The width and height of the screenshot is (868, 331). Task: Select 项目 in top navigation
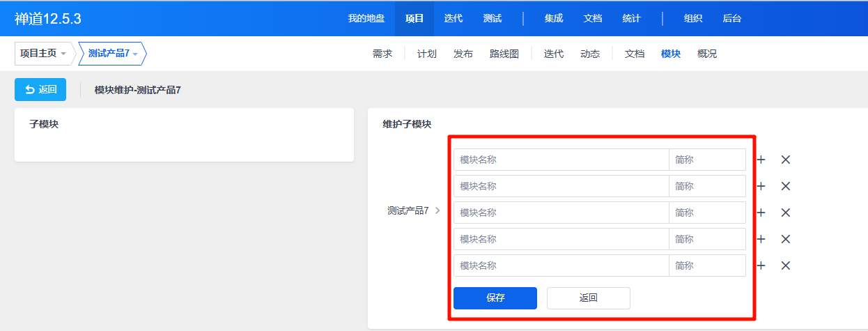(414, 19)
